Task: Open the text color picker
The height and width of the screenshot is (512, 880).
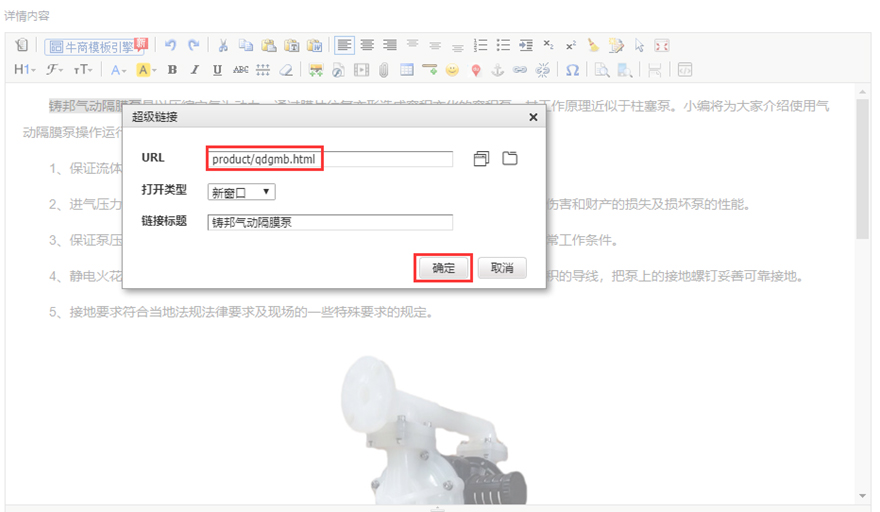Action: [118, 70]
